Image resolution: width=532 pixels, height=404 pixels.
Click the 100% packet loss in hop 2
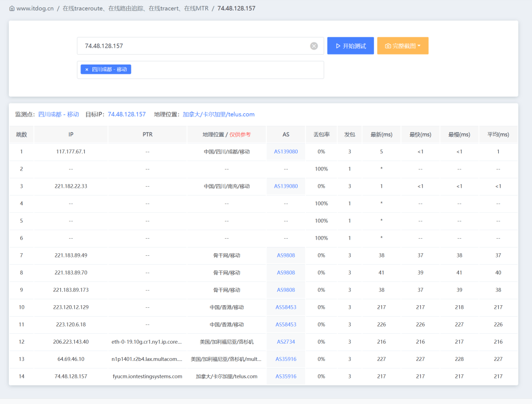click(x=321, y=169)
